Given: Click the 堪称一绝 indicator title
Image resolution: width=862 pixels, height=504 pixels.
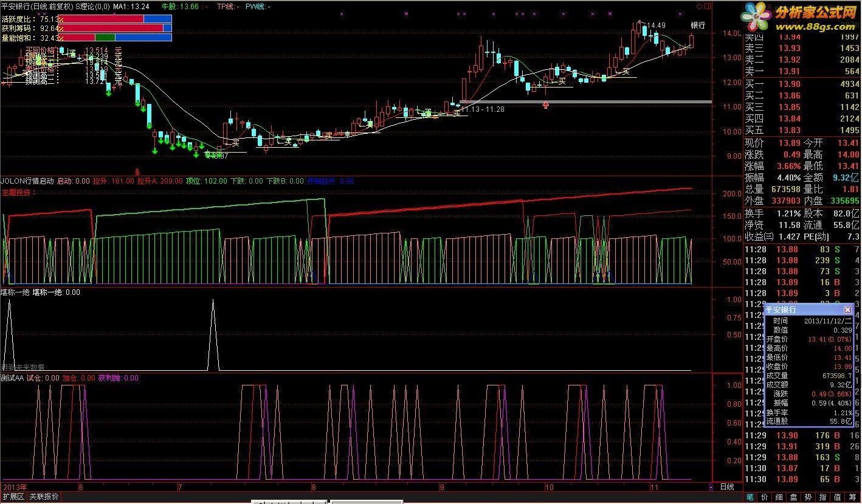Looking at the screenshot, I should point(15,292).
